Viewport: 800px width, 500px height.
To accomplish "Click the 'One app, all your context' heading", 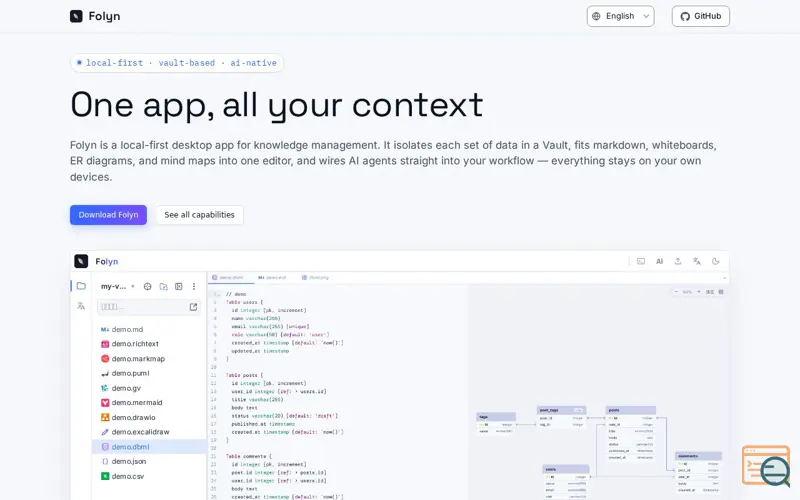I will pyautogui.click(x=277, y=106).
